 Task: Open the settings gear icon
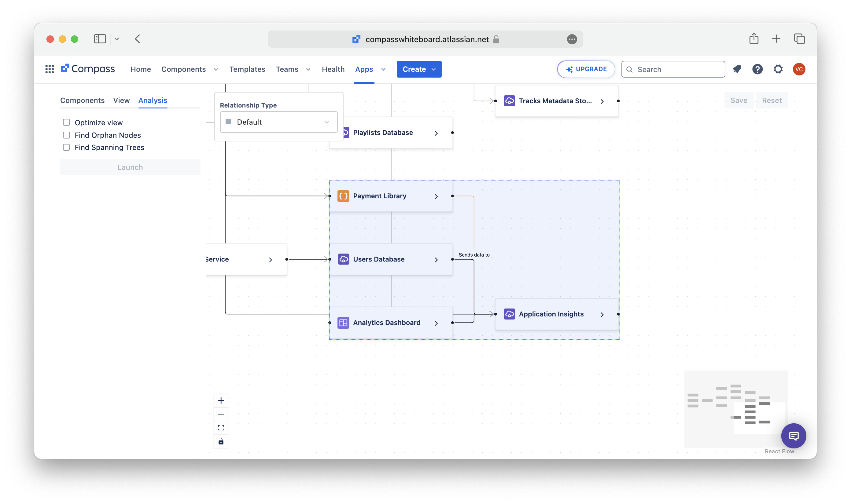click(x=778, y=69)
